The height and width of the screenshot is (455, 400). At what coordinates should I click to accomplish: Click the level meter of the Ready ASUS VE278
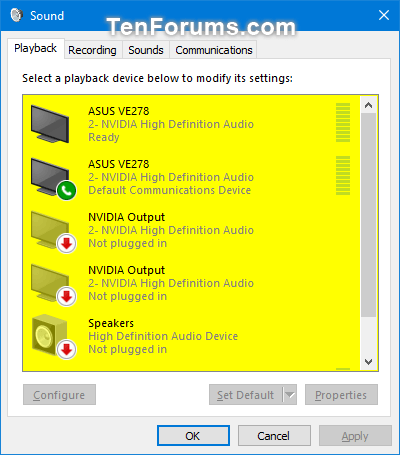[343, 122]
